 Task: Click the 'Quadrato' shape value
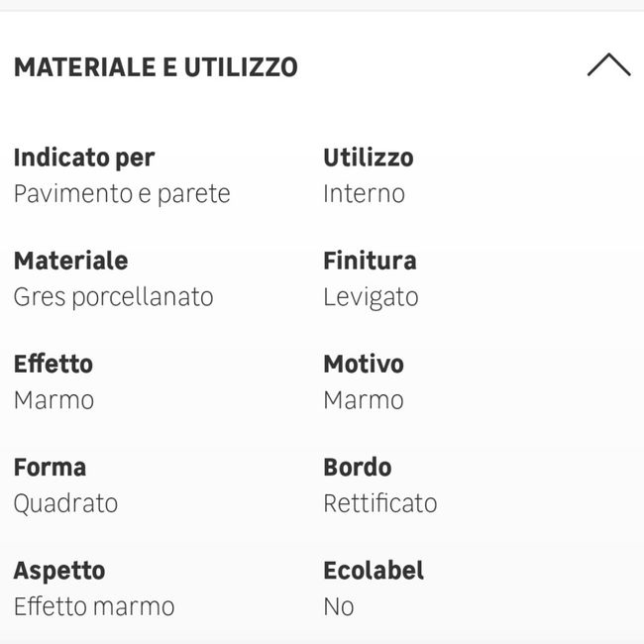click(x=65, y=502)
